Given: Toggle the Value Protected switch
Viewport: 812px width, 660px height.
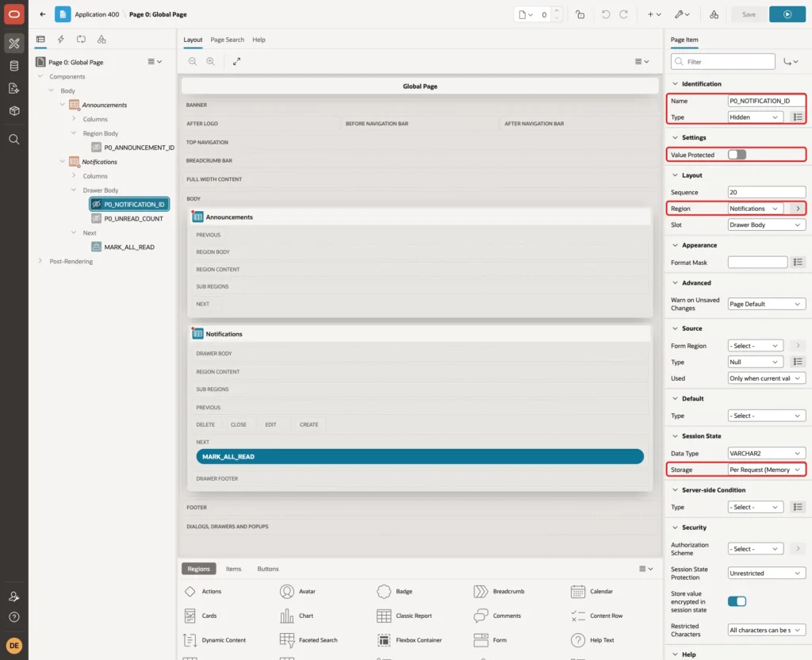Looking at the screenshot, I should [737, 155].
